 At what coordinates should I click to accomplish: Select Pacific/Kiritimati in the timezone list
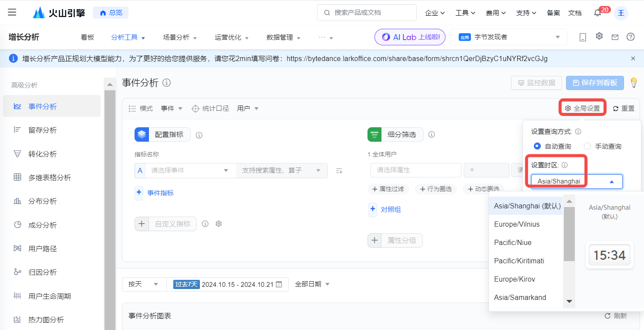pos(526,261)
